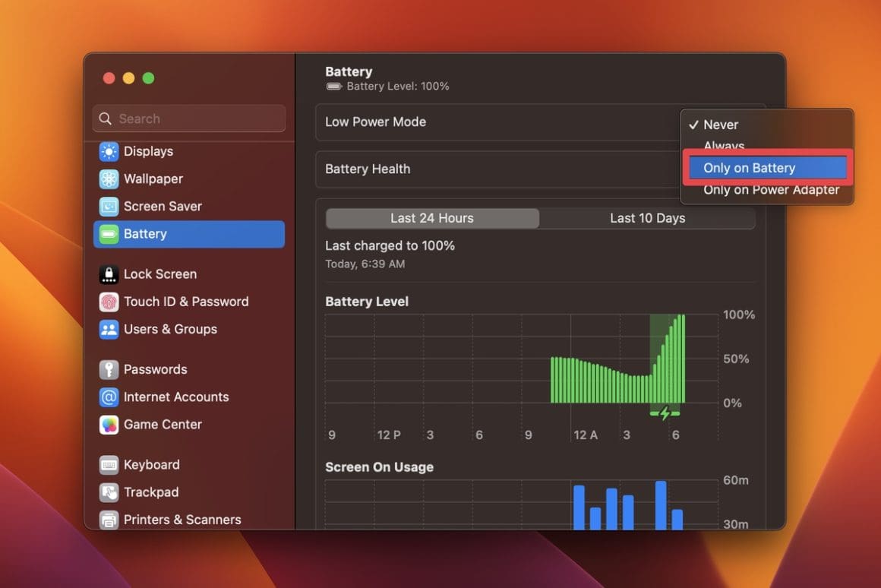
Task: Choose Always in the Low Power Mode menu
Action: (x=722, y=146)
